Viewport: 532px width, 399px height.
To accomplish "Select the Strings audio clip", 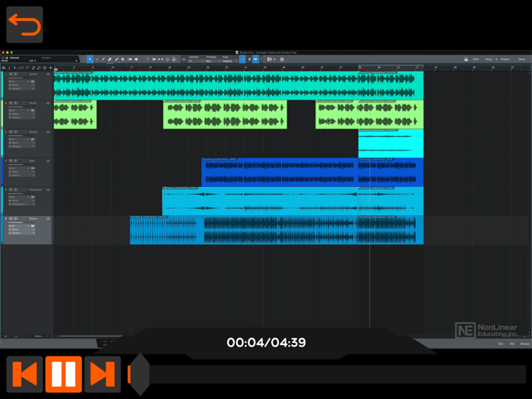I will tap(391, 144).
